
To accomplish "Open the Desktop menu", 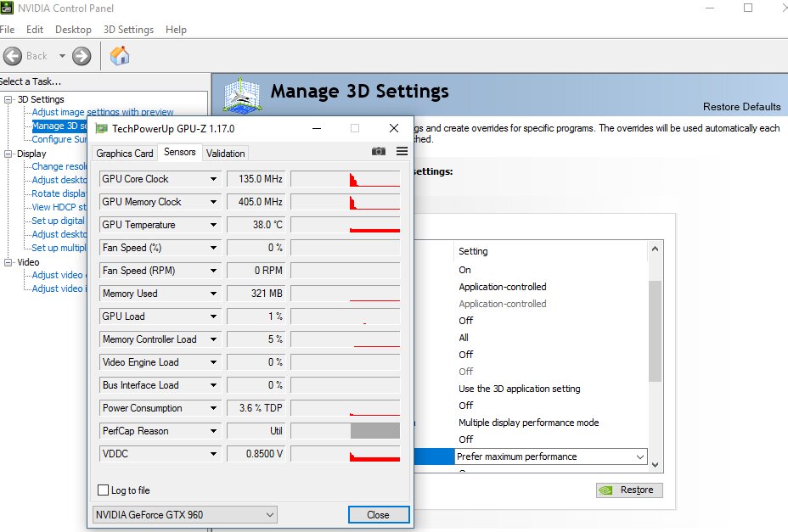I will 73,30.
